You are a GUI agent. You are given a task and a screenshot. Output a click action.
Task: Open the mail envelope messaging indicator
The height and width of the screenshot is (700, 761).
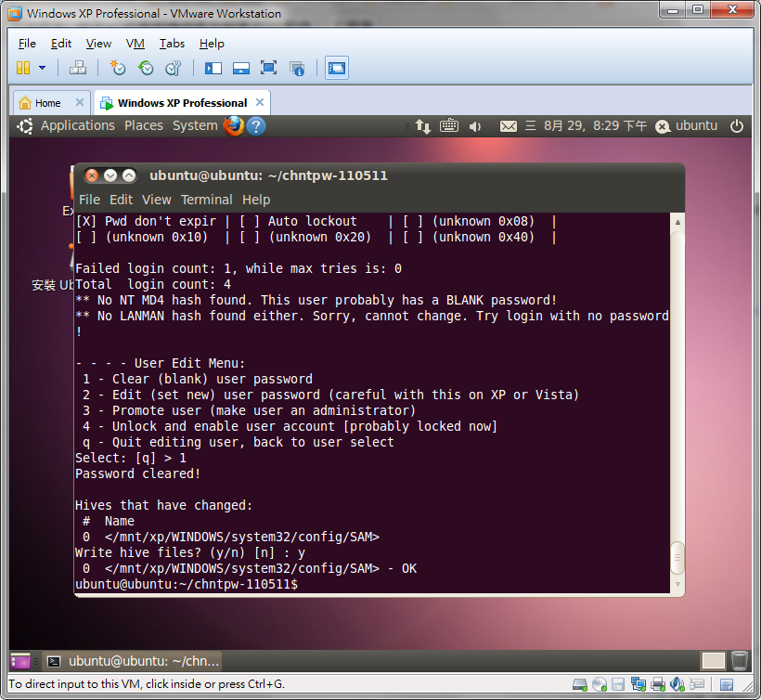(x=509, y=126)
